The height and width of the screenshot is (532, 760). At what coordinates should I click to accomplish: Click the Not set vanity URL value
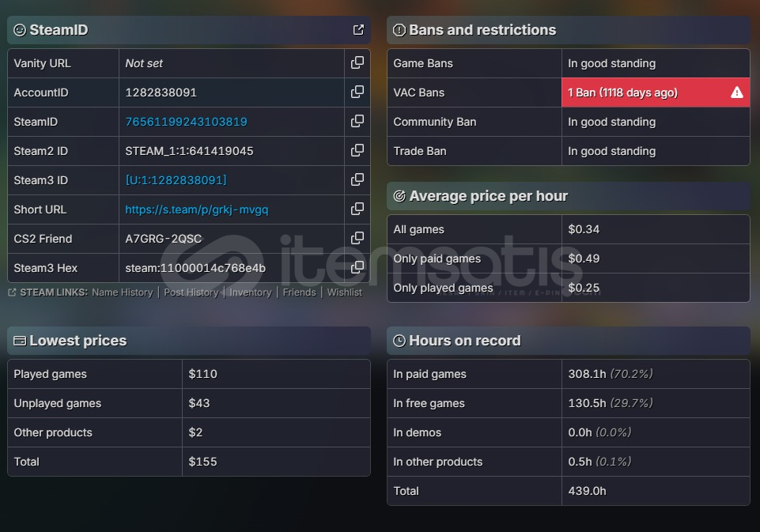(144, 63)
